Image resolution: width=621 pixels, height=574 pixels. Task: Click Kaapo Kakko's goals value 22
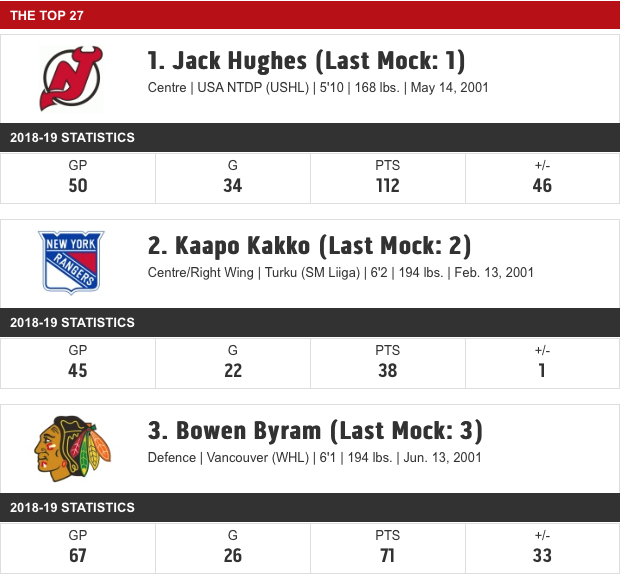click(233, 371)
